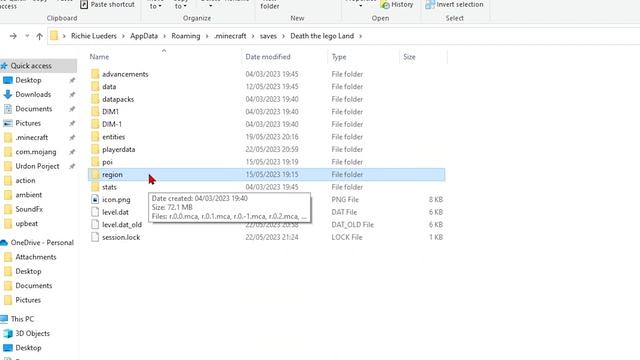640x360 pixels.
Task: Select the advancements folder icon
Action: pyautogui.click(x=95, y=74)
